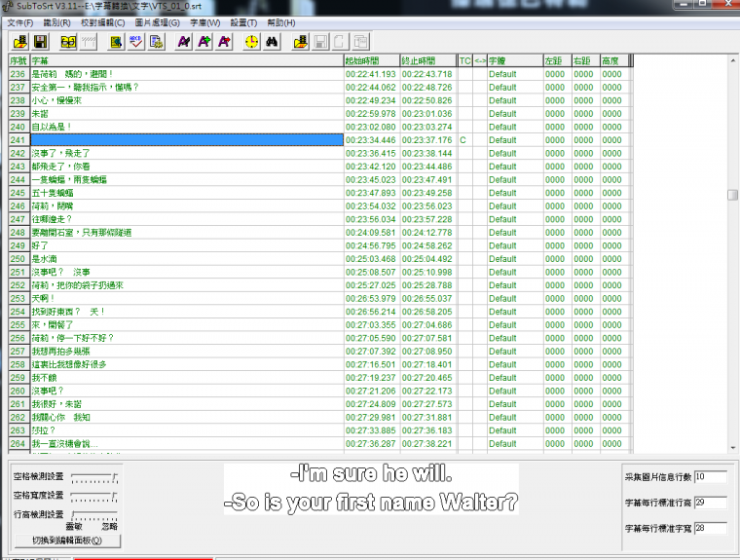Click the purple A with red arrow icon
This screenshot has height=560, width=740.
tap(225, 42)
